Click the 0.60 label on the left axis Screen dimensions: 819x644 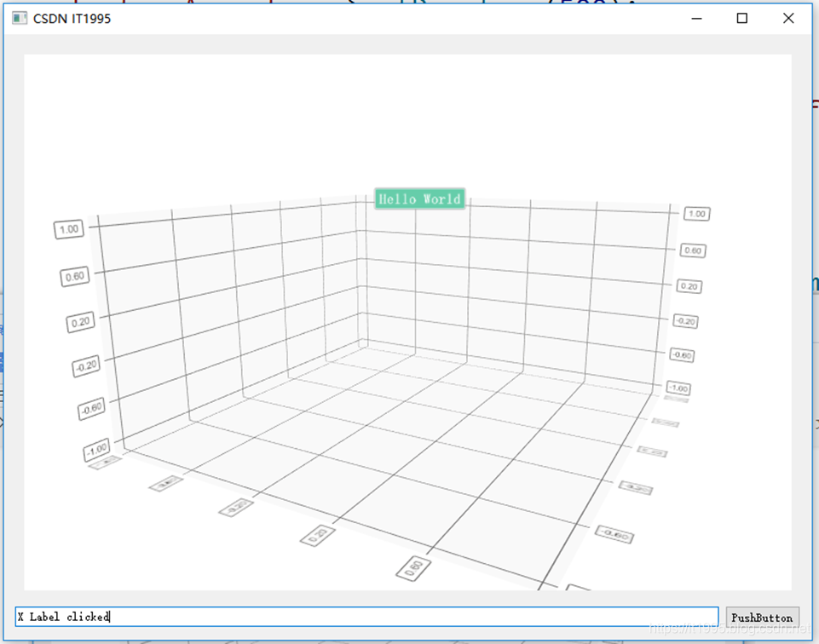(x=74, y=276)
